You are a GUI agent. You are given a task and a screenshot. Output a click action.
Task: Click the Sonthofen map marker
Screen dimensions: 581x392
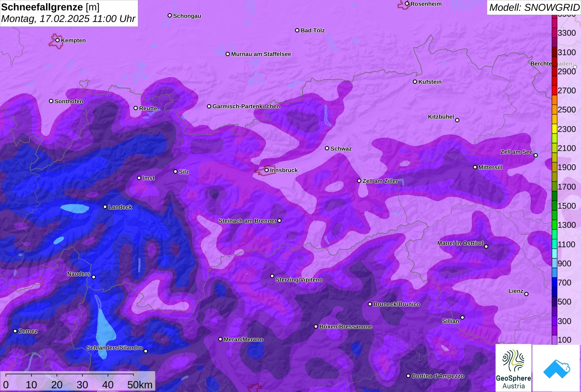(51, 101)
